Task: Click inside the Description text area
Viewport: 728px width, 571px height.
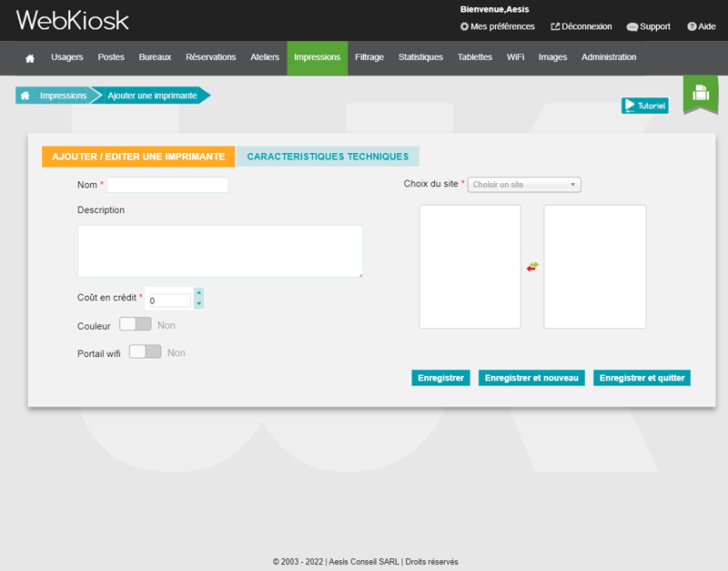Action: pos(220,251)
